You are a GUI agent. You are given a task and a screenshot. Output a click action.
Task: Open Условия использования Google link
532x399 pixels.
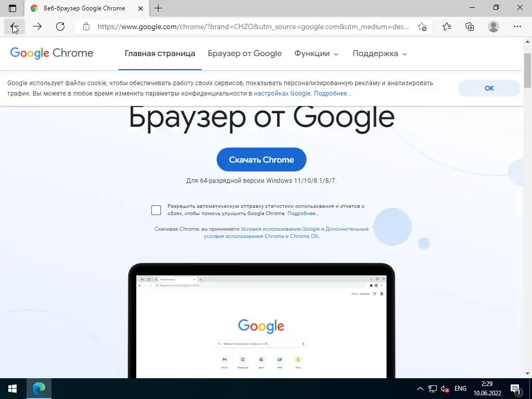pos(280,229)
